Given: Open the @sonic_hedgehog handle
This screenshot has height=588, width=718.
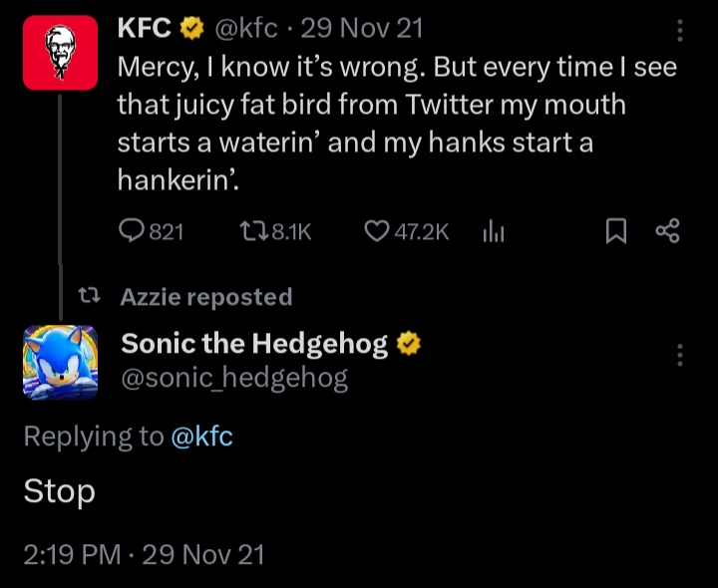Looking at the screenshot, I should pos(234,379).
